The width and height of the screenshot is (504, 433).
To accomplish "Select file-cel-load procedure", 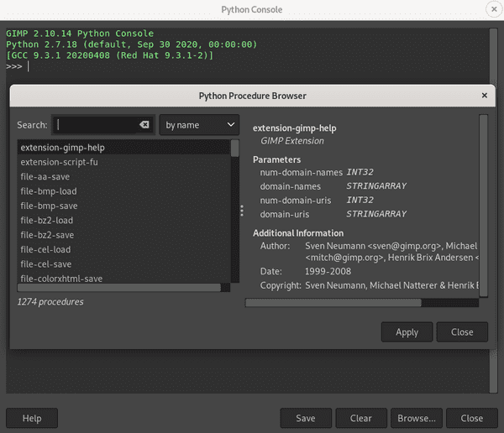I will [x=124, y=249].
